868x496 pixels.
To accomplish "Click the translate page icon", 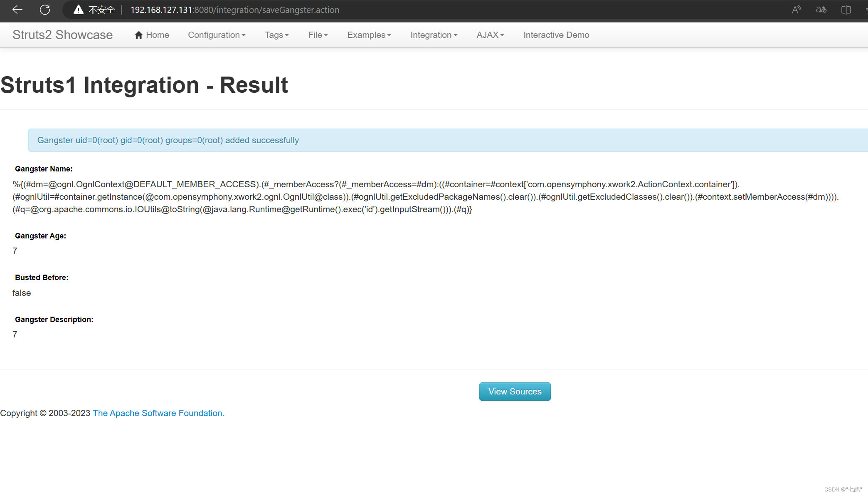I will pos(821,10).
